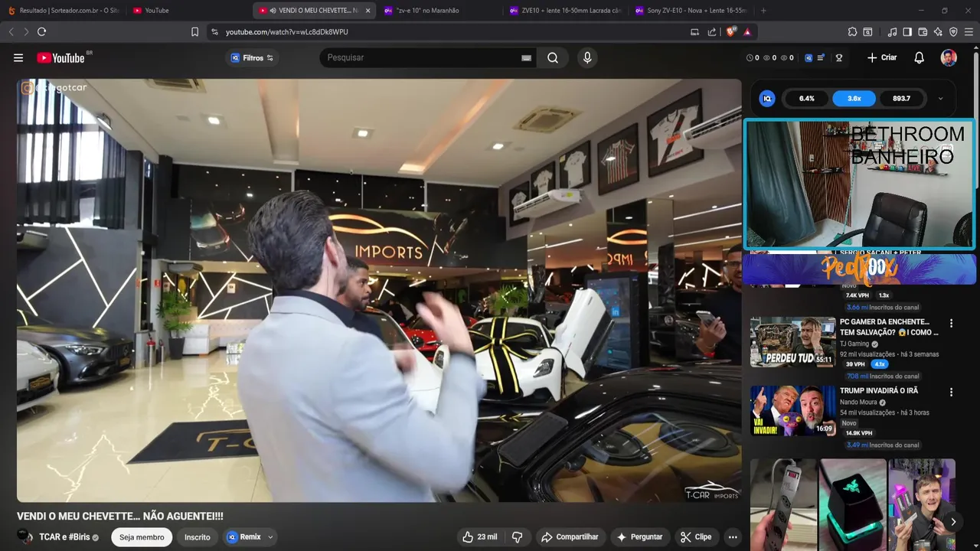Open Criar create menu
Image resolution: width=980 pixels, height=551 pixels.
click(x=882, y=57)
